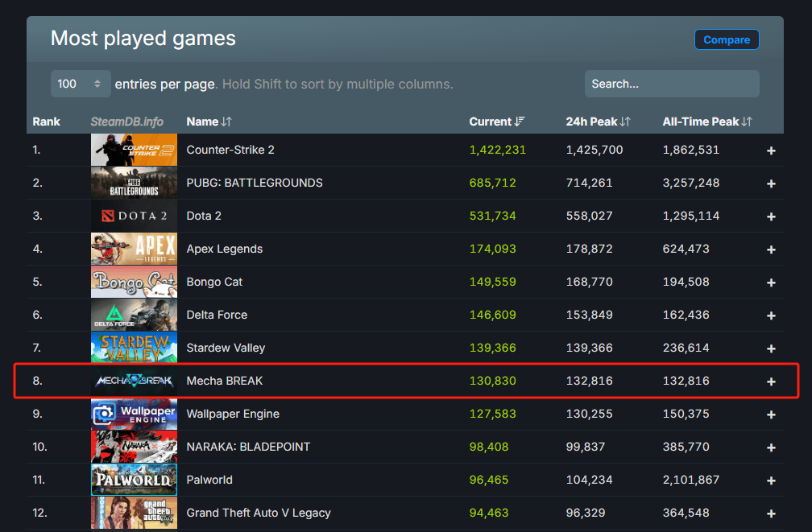Image resolution: width=812 pixels, height=532 pixels.
Task: Click the Rank column header
Action: tap(46, 122)
